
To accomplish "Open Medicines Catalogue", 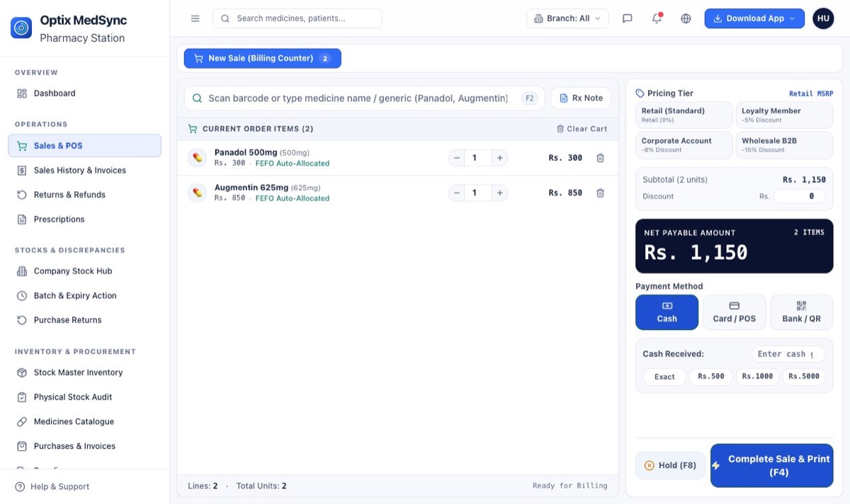I will (x=84, y=422).
